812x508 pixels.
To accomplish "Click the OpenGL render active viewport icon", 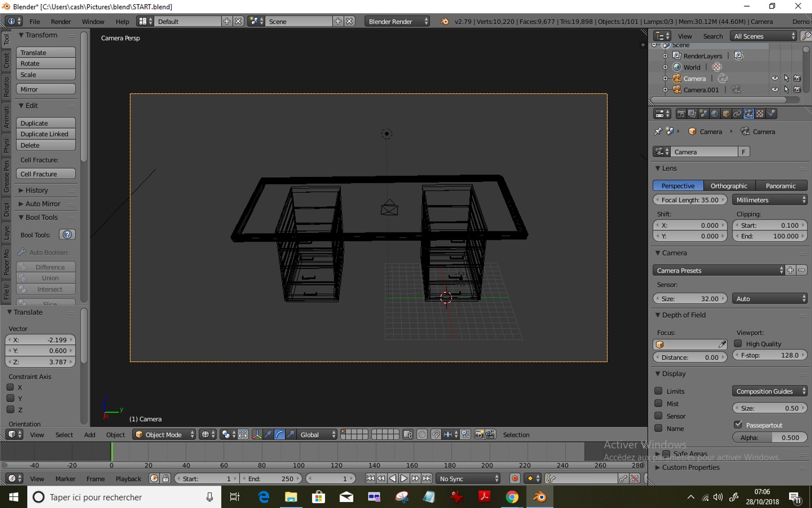I will point(479,435).
